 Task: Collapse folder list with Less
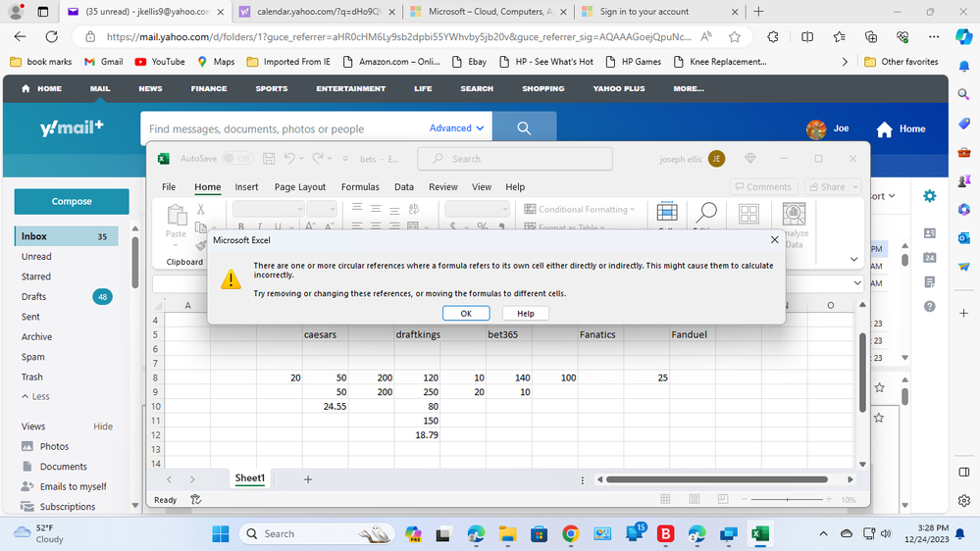35,396
